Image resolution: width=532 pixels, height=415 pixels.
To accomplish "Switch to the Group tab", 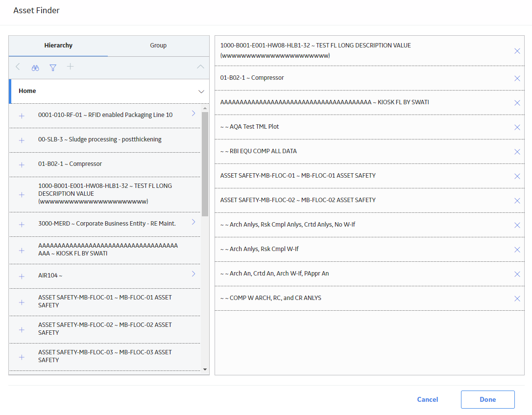I will pos(158,46).
